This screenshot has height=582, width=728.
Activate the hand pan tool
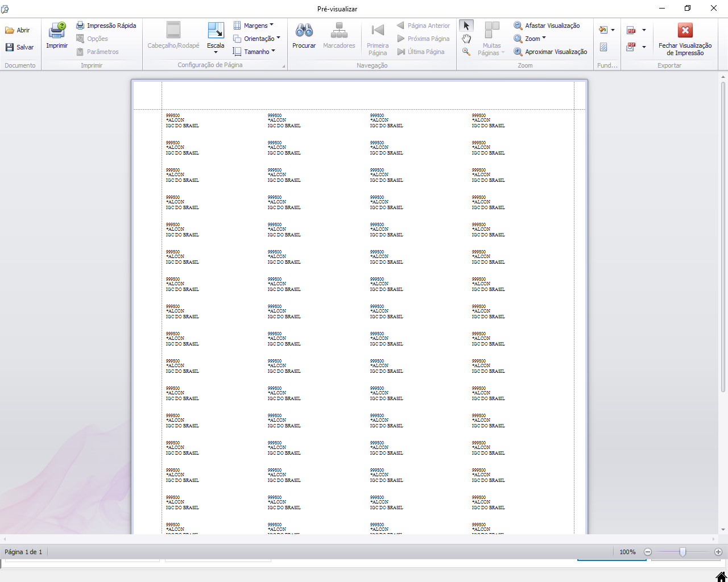[x=466, y=39]
